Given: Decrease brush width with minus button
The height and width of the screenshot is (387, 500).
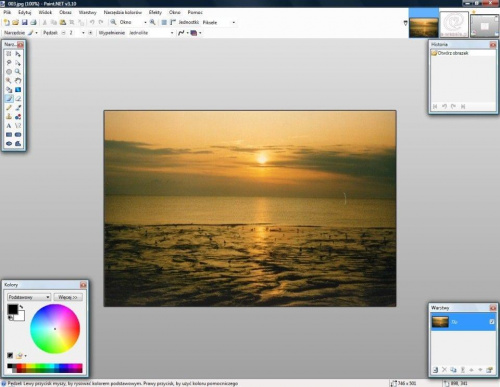Looking at the screenshot, I should click(x=63, y=33).
